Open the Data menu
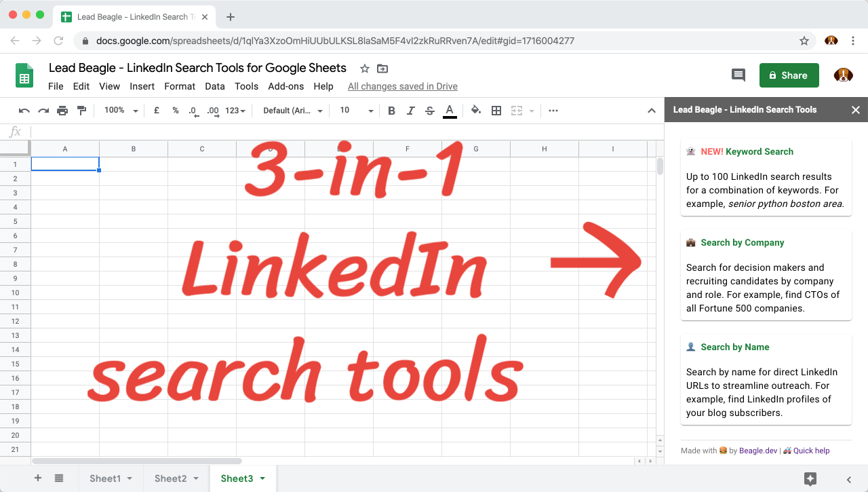The height and width of the screenshot is (492, 868). [215, 86]
